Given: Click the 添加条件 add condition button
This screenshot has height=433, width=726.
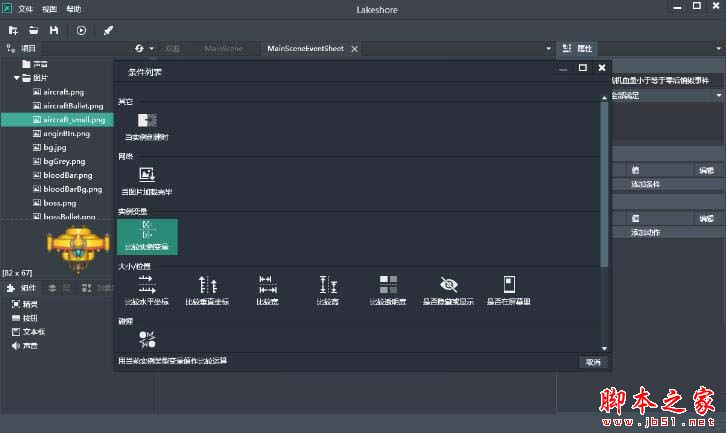Looking at the screenshot, I should point(645,184).
